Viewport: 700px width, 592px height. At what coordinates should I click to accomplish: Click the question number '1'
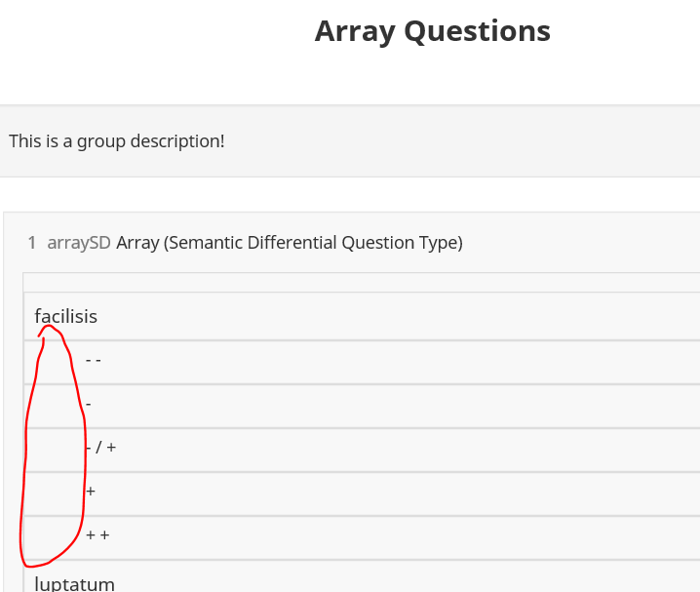pos(32,243)
